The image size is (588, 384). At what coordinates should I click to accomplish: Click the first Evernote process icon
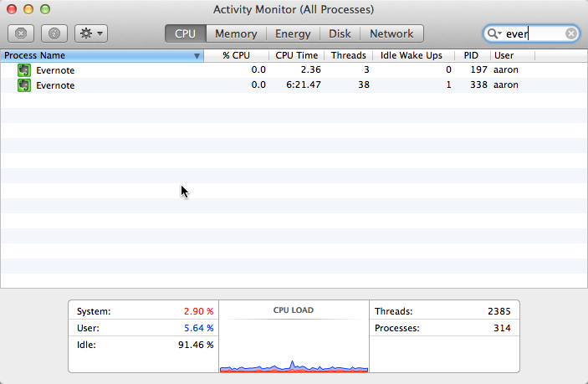[x=24, y=70]
